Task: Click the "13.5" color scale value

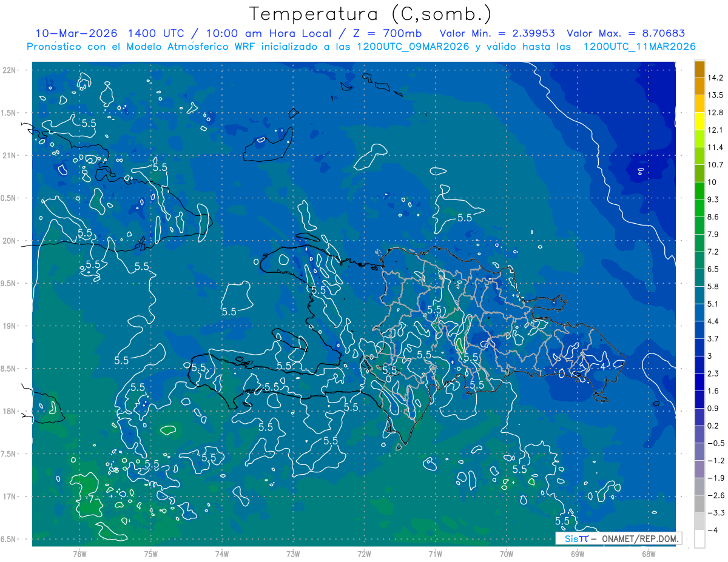Action: [x=716, y=95]
